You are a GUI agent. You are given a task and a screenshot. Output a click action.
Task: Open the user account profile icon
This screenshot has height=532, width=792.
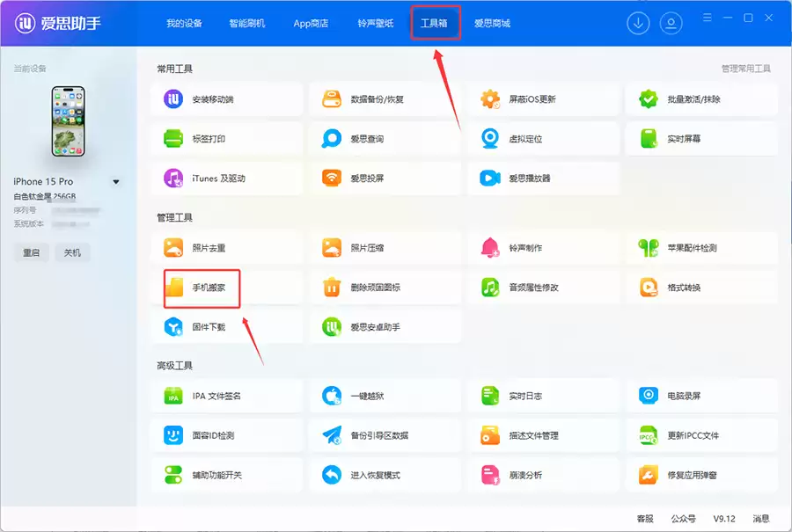[671, 23]
